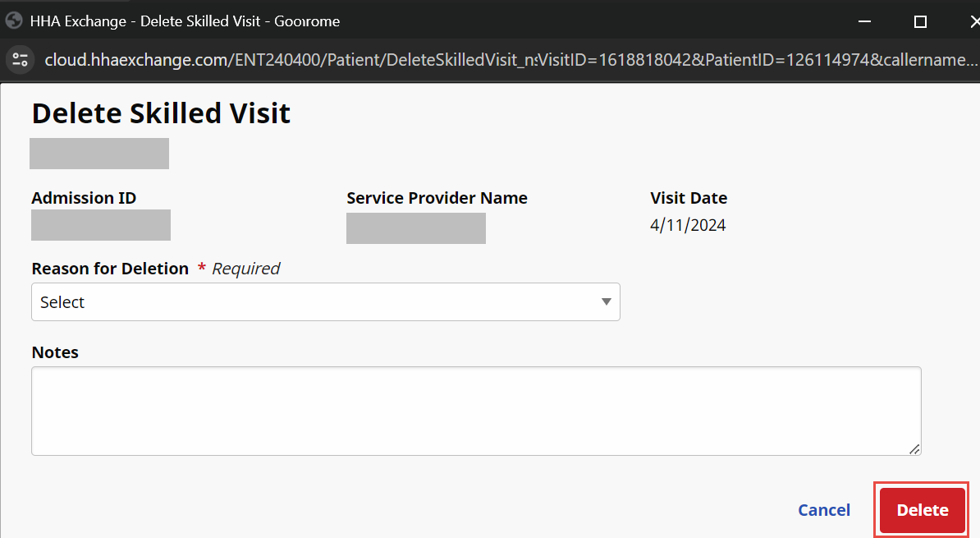Open the Reason for Deletion dropdown

click(325, 302)
